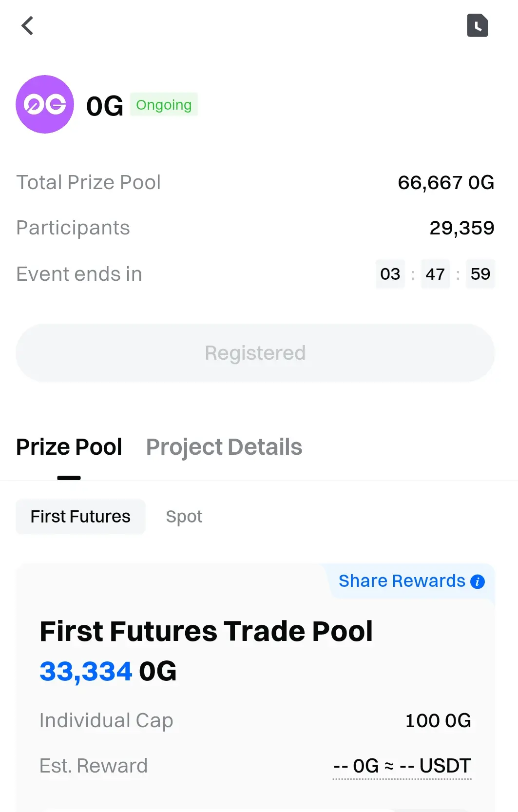
Task: Tap the Total Prize Pool value
Action: coord(446,183)
